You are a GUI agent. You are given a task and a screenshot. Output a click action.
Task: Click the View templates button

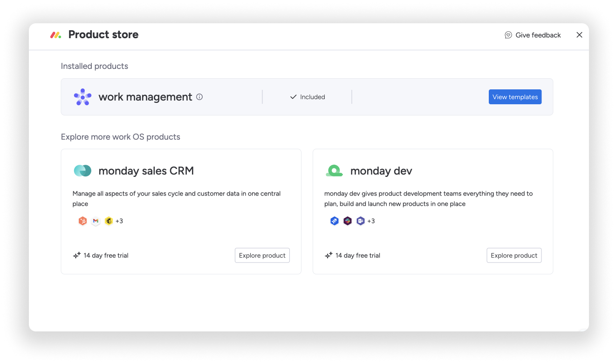(x=515, y=97)
